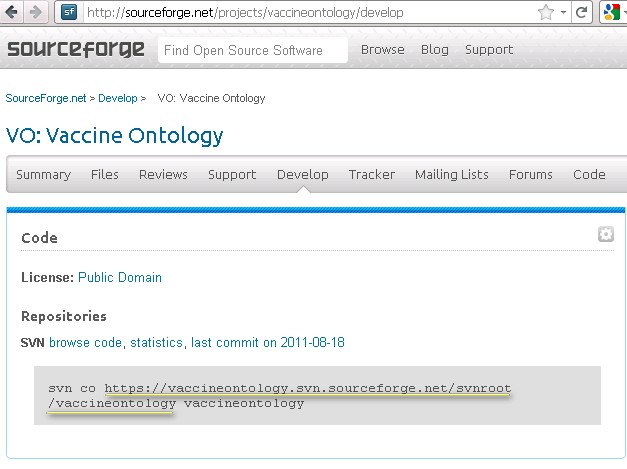This screenshot has height=469, width=627.
Task: Open the bookmark star dropdown arrow
Action: click(x=563, y=12)
